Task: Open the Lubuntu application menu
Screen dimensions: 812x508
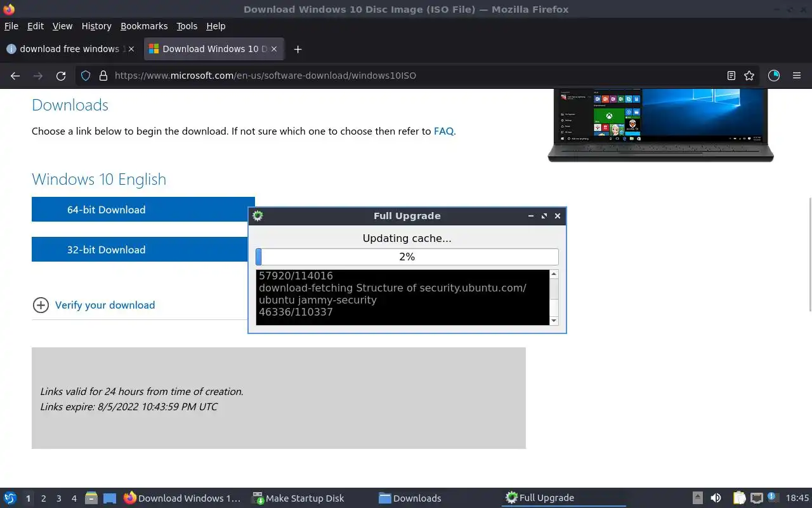Action: pos(10,498)
